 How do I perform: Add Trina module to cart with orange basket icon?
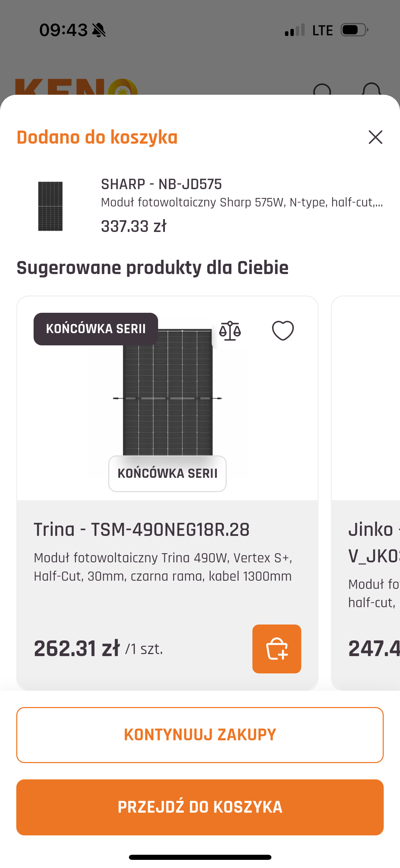277,649
